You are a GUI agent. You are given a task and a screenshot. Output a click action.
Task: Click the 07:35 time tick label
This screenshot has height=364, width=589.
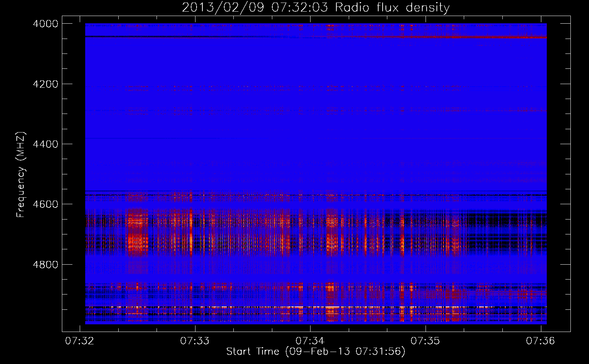click(425, 341)
